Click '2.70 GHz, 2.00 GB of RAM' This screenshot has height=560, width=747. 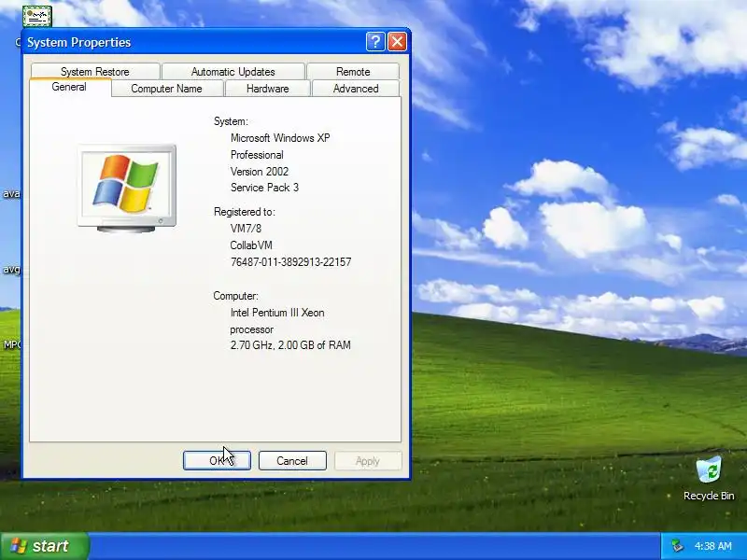(x=290, y=345)
